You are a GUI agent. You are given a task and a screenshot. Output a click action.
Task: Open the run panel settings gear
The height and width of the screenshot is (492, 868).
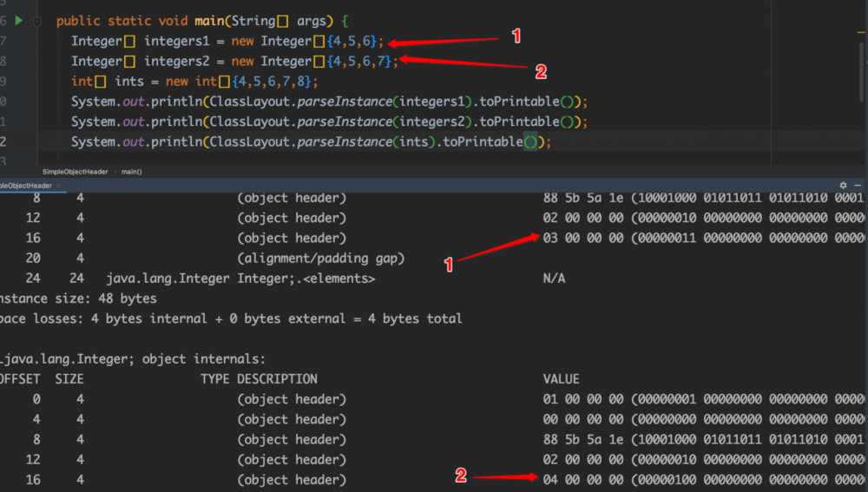pos(843,186)
